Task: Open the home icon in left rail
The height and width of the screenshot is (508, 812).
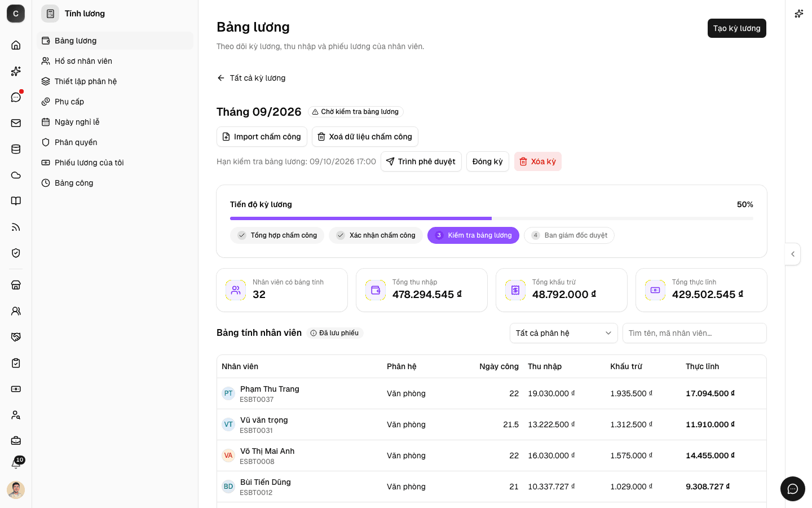Action: tap(16, 45)
